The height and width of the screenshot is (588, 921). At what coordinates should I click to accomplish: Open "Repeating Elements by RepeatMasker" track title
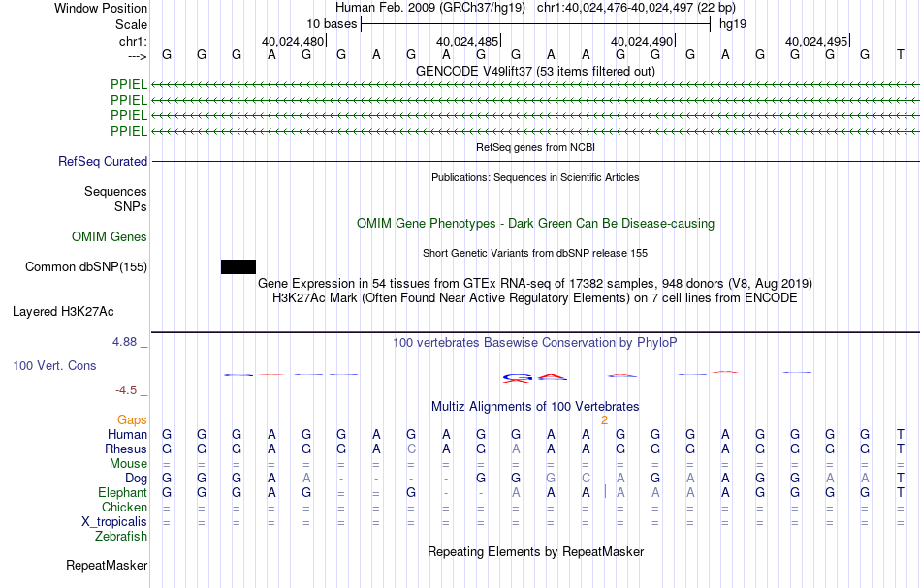point(535,552)
